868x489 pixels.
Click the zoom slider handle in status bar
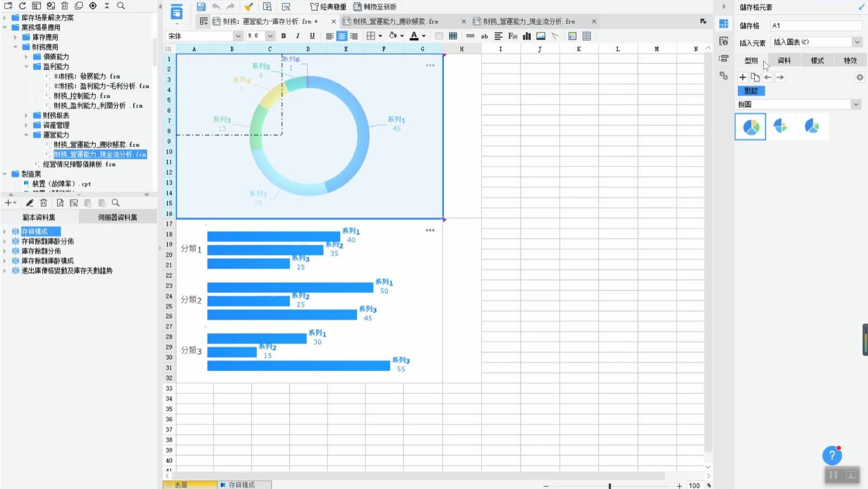coord(610,485)
